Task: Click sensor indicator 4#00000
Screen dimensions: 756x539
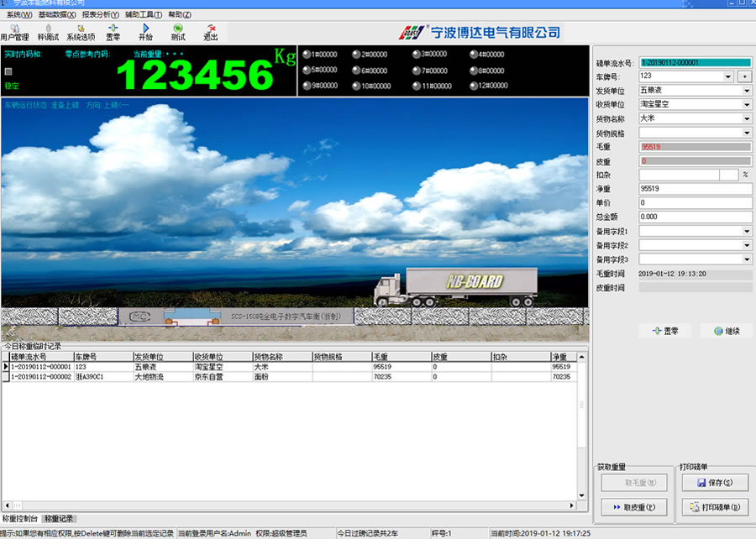Action: pyautogui.click(x=487, y=55)
